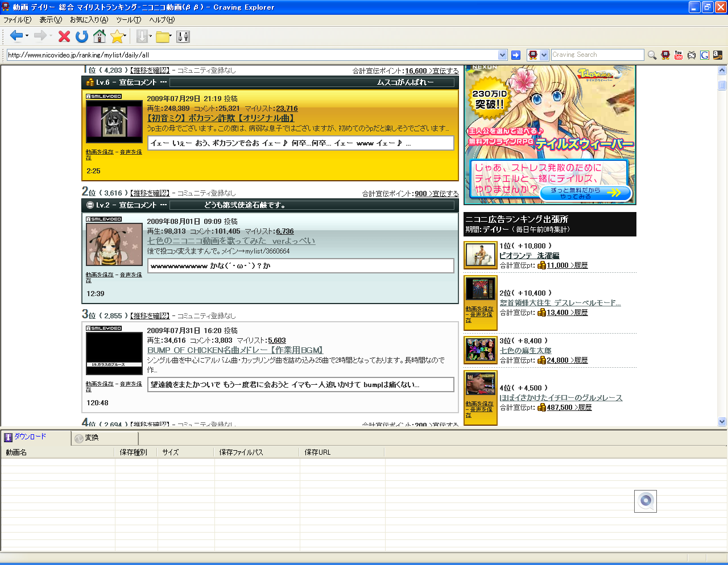Viewport: 728px width, 565px height.
Task: Go to the home page icon
Action: [100, 36]
